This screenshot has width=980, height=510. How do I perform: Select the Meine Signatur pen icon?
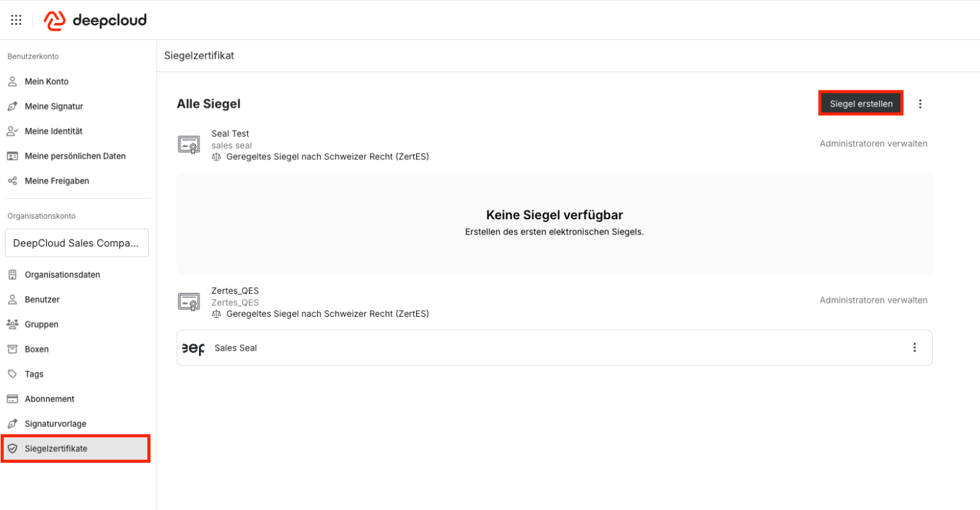tap(11, 106)
